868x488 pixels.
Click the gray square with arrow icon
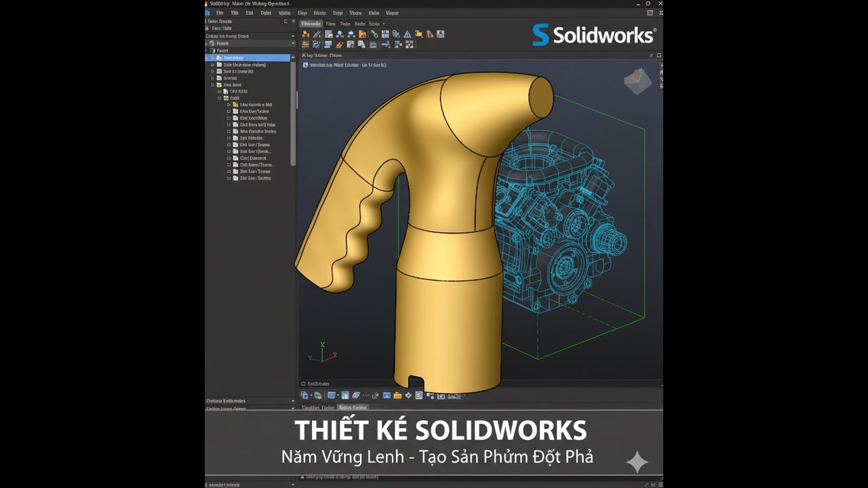coord(329,34)
